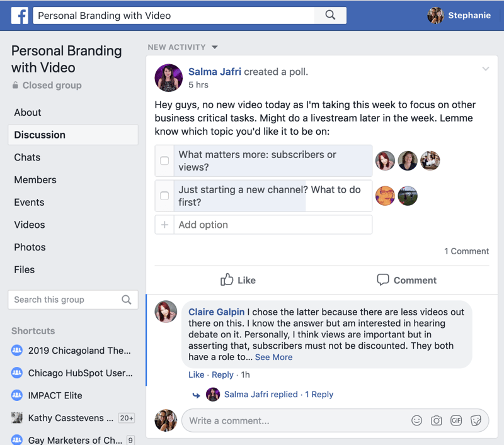Click the thumbs-up Like icon on poll
The image size is (504, 445).
tap(227, 280)
